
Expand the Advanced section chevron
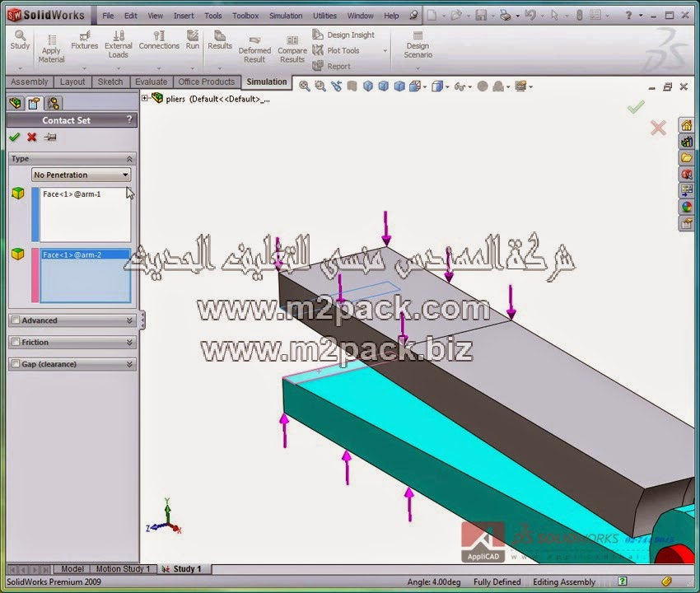pyautogui.click(x=129, y=320)
